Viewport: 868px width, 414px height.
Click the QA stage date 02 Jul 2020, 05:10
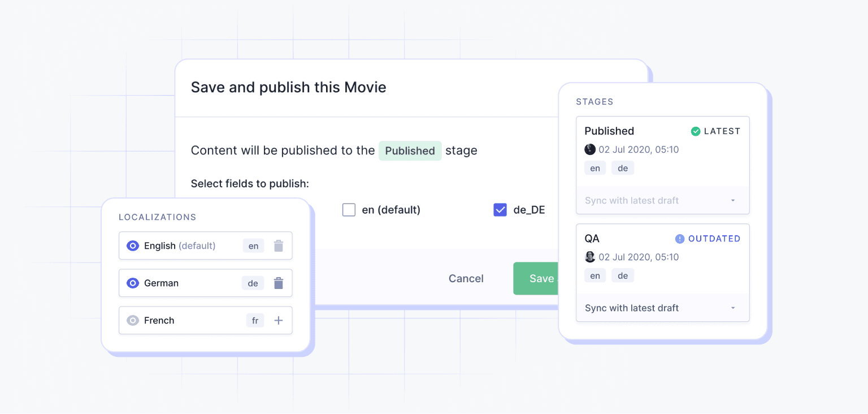639,257
